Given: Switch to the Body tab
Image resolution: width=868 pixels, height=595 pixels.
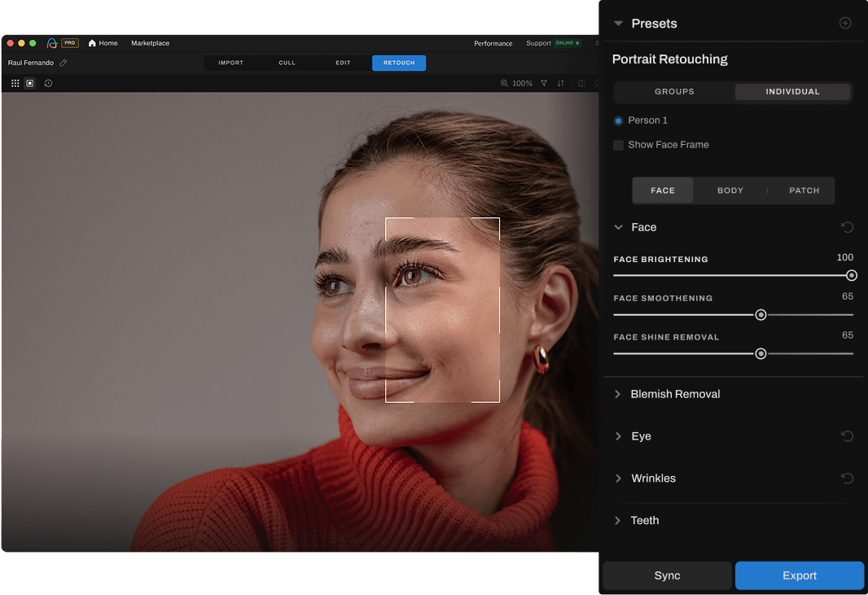Looking at the screenshot, I should pos(730,190).
